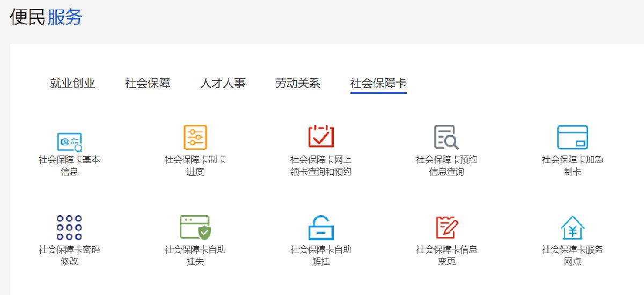Image resolution: width=644 pixels, height=295 pixels.
Task: Click the 社会保障卡服务网点 text link
Action: click(x=572, y=256)
